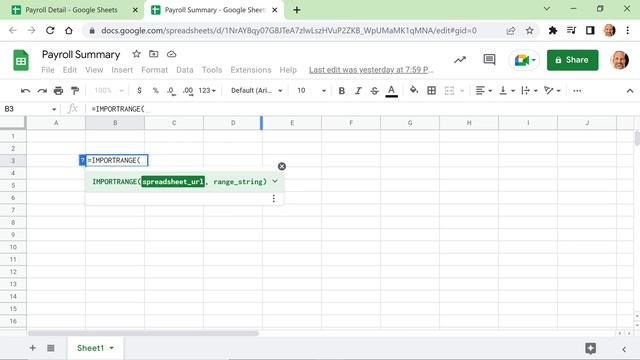
Task: Format as currency with dollar icon
Action: (x=139, y=91)
